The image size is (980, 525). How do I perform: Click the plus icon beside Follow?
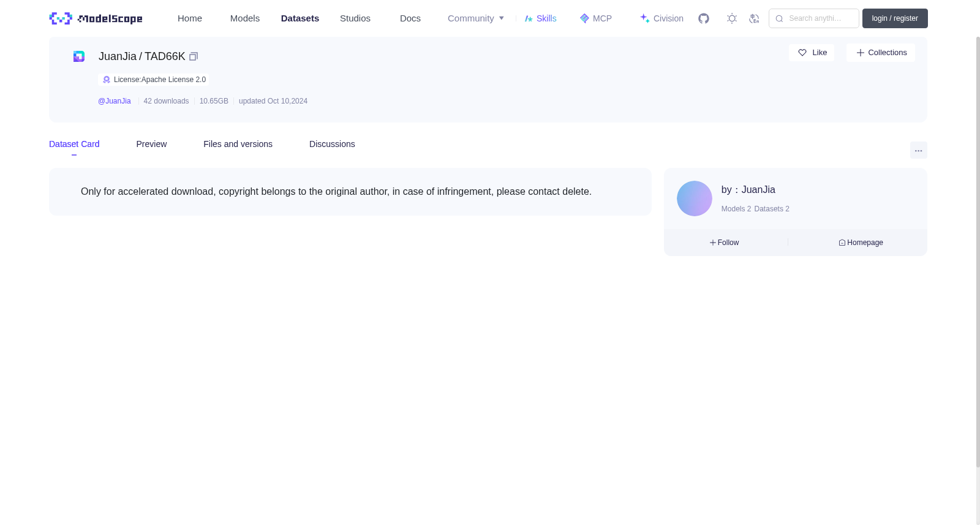coord(713,243)
